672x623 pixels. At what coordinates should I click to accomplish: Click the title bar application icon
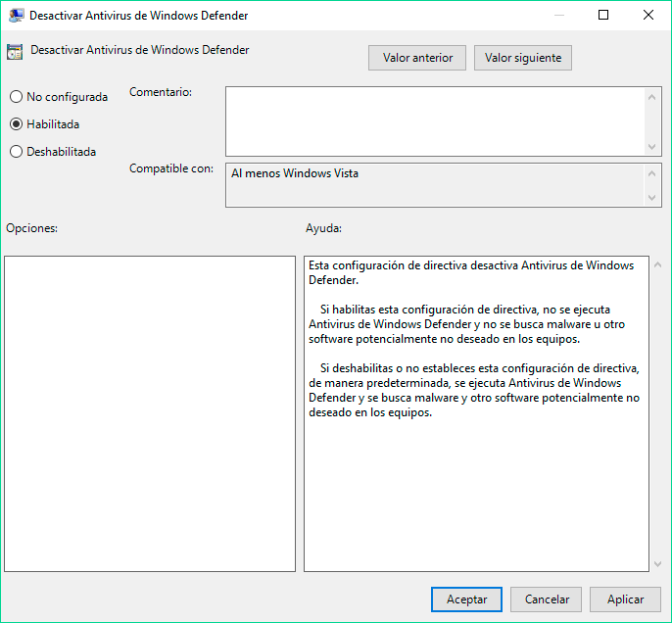click(x=16, y=16)
